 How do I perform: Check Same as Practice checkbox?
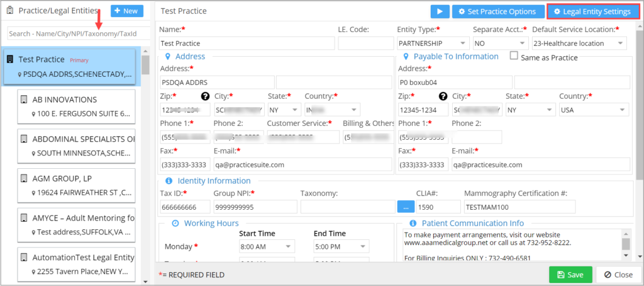(514, 56)
